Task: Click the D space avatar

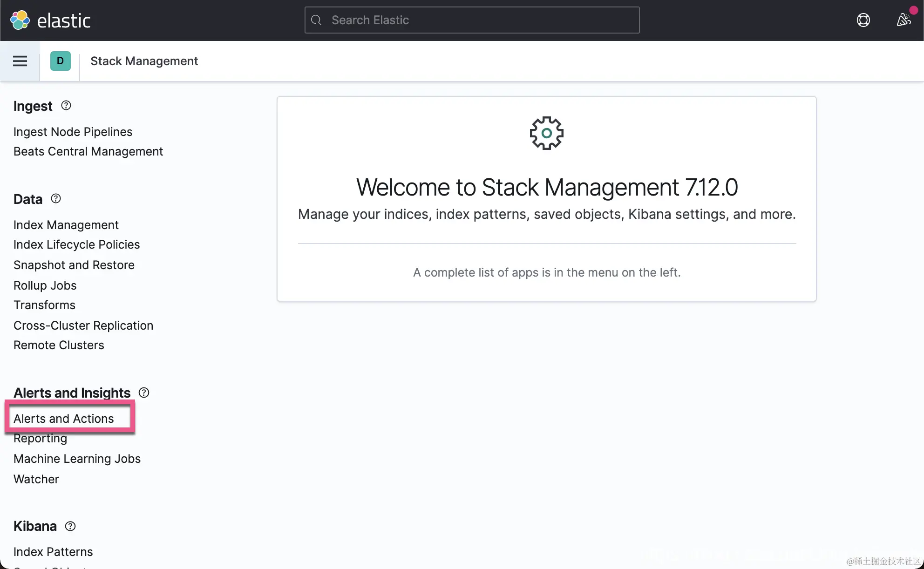Action: click(60, 61)
